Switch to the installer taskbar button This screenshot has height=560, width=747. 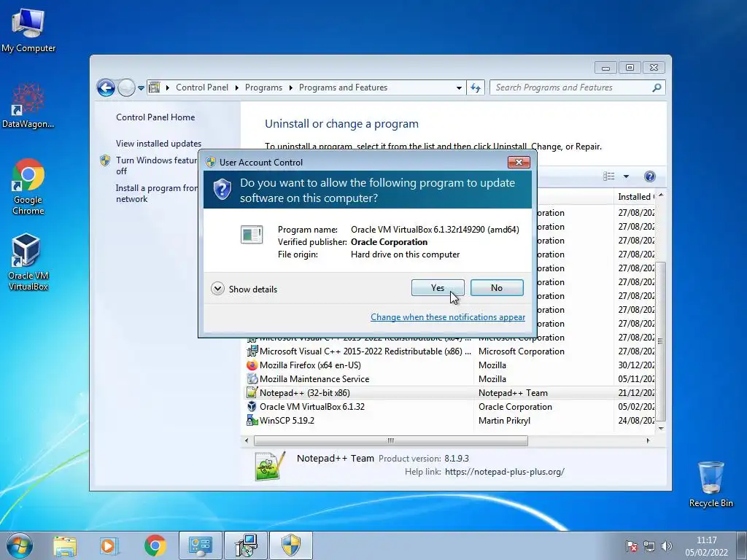click(x=246, y=545)
